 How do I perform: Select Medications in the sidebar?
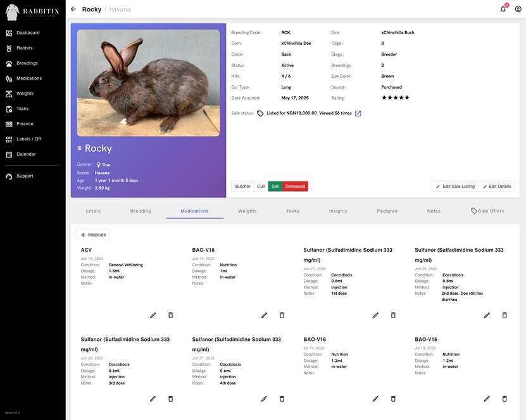pos(28,78)
